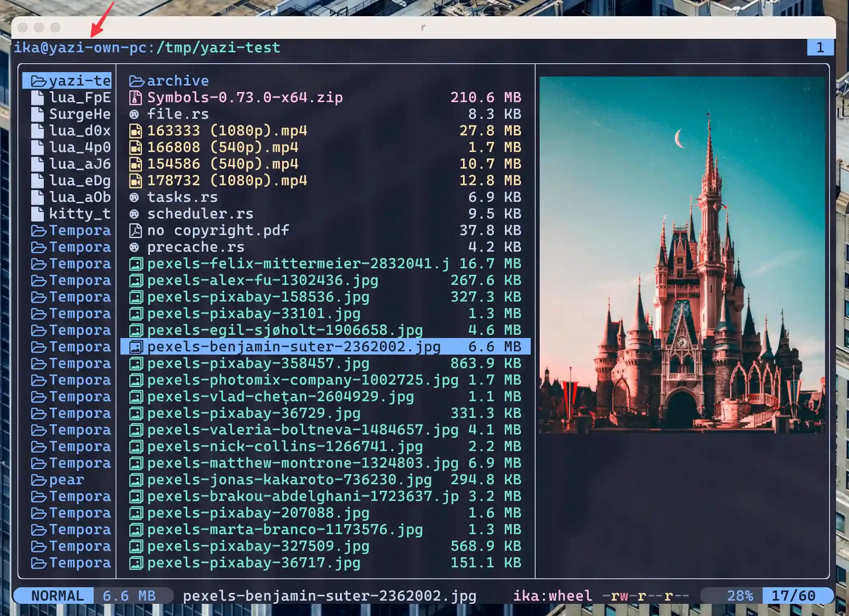
Task: Click the NORMAL mode indicator in the status bar
Action: (57, 596)
